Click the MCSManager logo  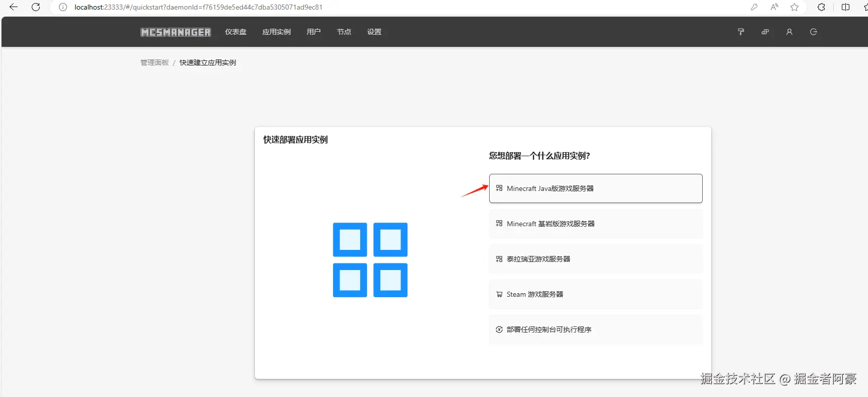coord(175,32)
